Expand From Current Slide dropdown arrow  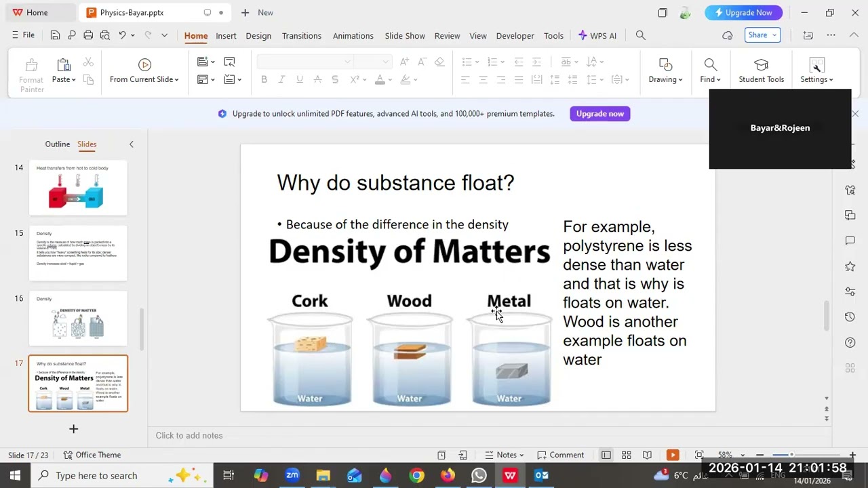[176, 80]
